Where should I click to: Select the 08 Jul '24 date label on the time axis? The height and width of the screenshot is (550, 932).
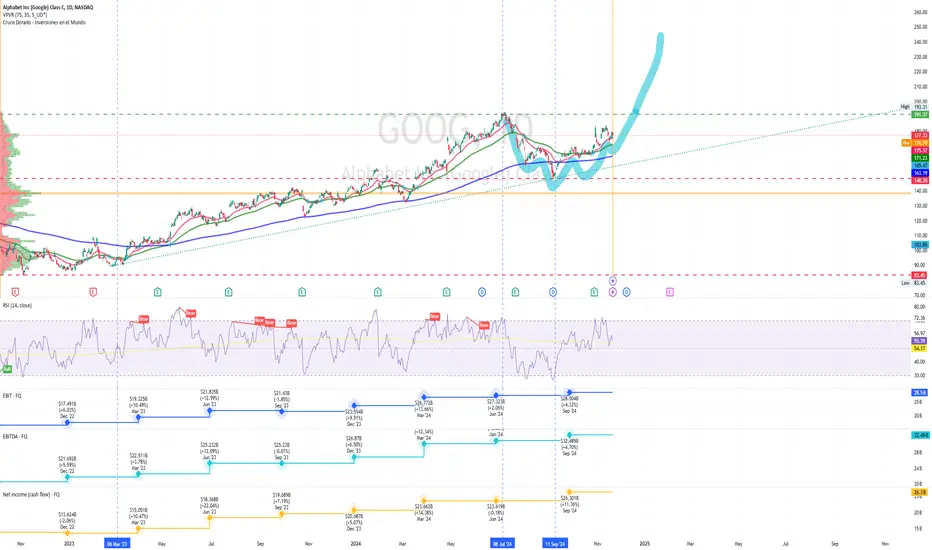(x=503, y=543)
